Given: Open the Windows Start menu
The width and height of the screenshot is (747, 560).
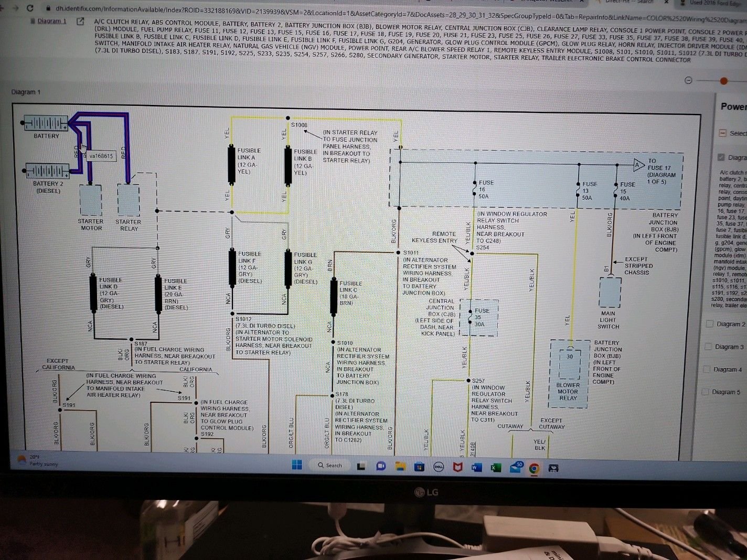Looking at the screenshot, I should tap(297, 465).
